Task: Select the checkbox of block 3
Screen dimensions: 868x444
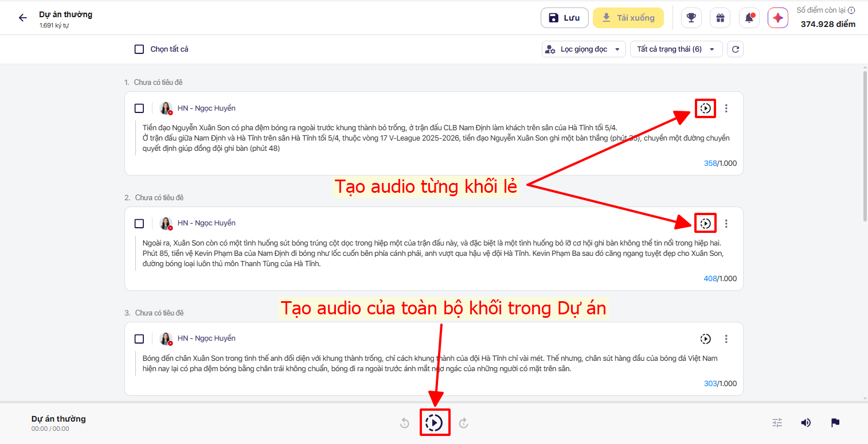Action: pyautogui.click(x=139, y=338)
